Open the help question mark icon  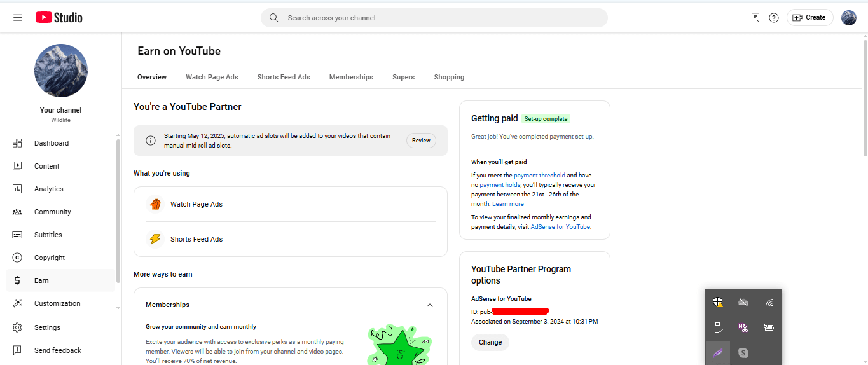(774, 18)
